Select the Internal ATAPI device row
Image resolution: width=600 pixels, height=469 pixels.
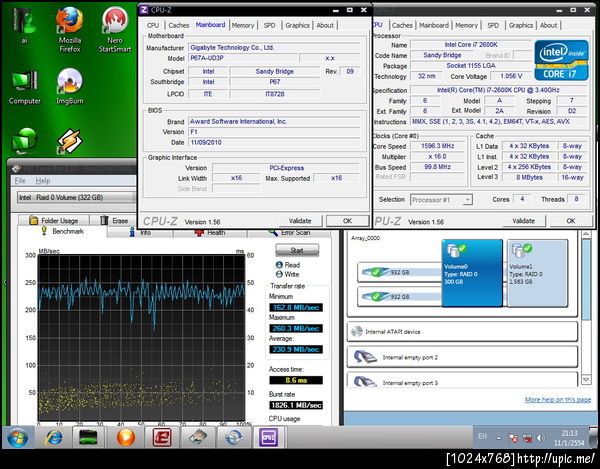(x=462, y=332)
